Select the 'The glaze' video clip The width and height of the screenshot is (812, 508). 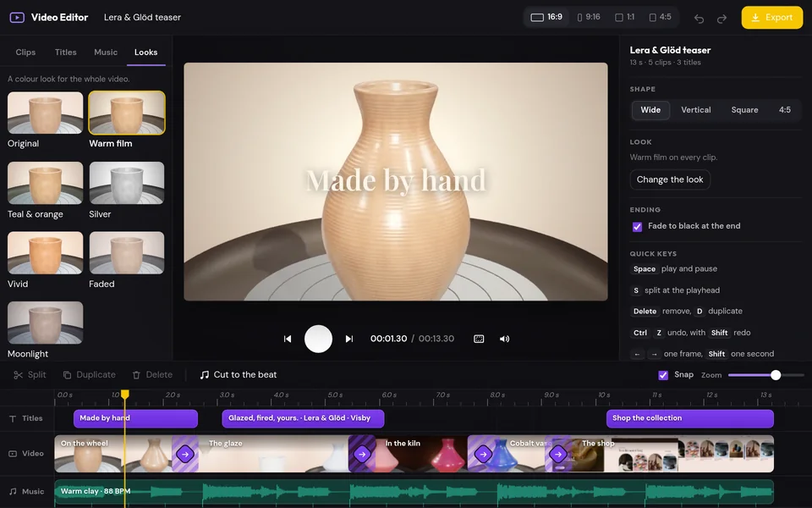273,454
